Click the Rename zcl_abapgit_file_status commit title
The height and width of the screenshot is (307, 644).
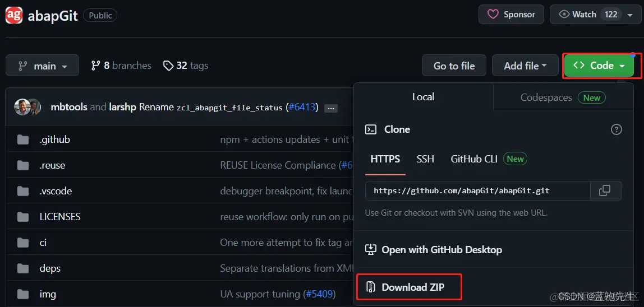pos(211,108)
